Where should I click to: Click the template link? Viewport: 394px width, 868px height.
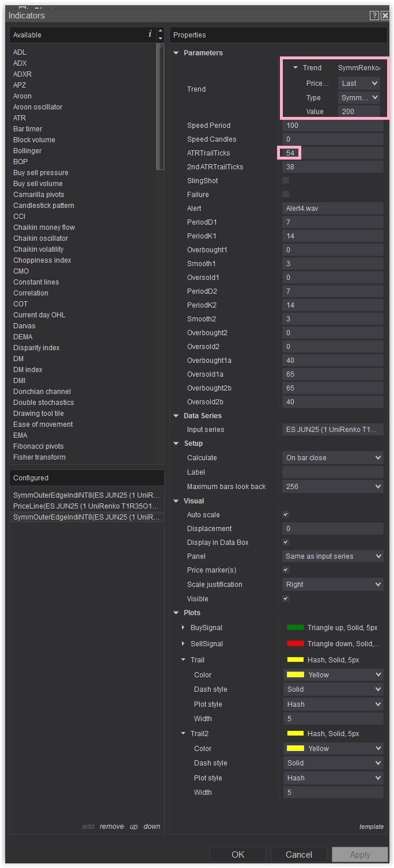click(371, 827)
